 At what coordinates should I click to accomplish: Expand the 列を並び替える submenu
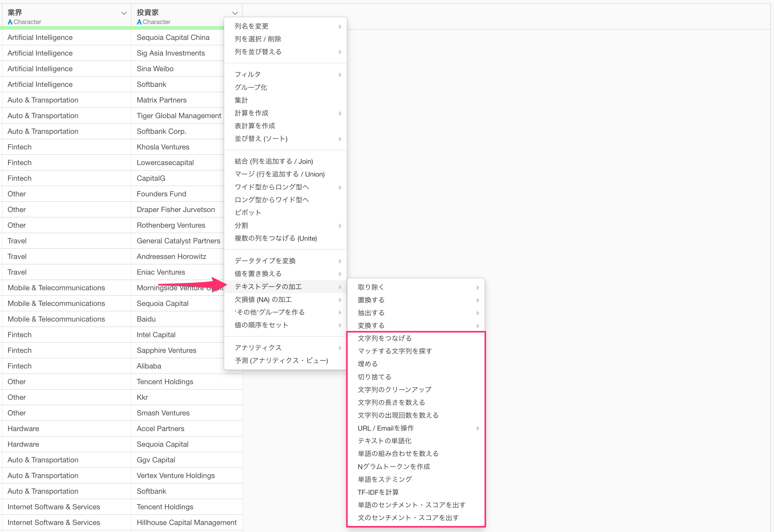pyautogui.click(x=285, y=52)
